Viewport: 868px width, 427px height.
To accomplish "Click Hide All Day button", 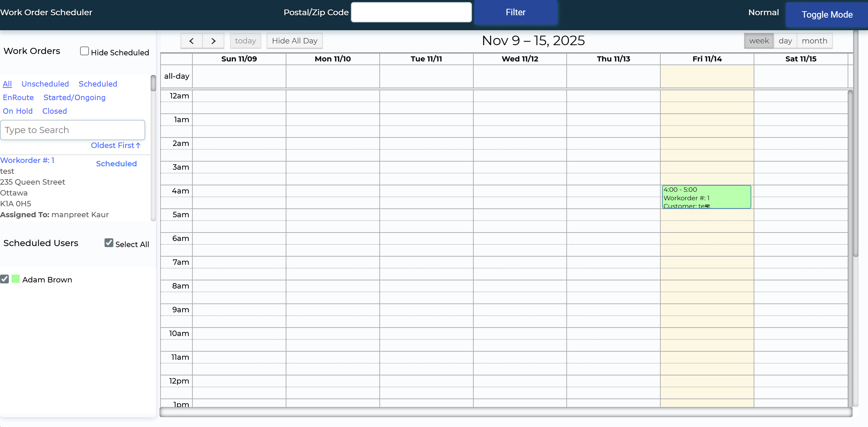I will tap(294, 41).
